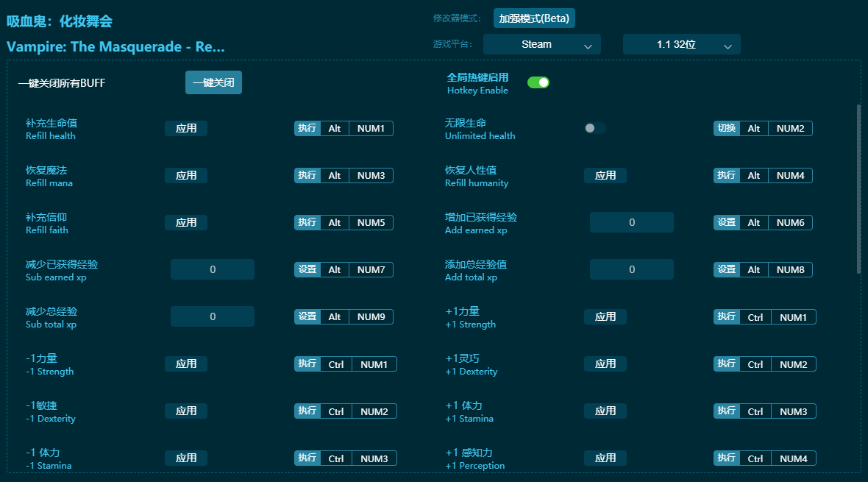Focus the Add total xp value field
868x482 pixels.
tap(632, 269)
